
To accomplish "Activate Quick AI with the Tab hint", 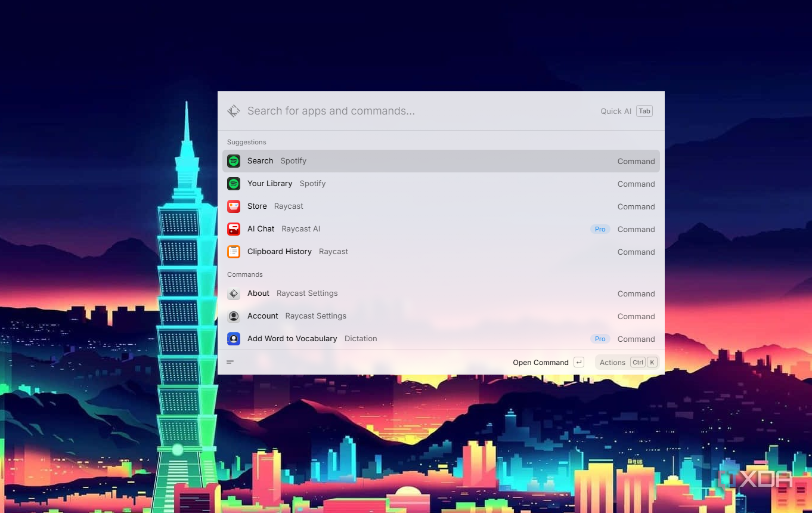I will coord(627,111).
